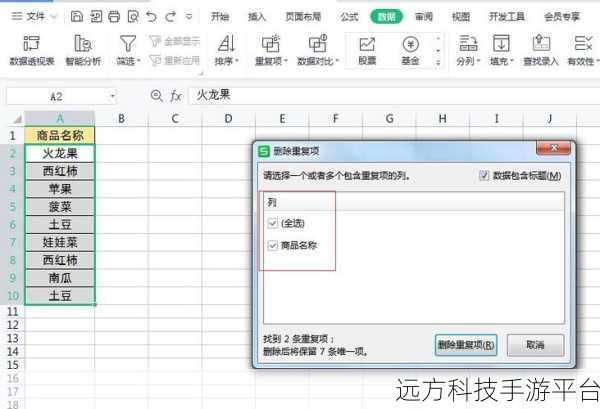Click cell A2 containing 火龙果
The image size is (600, 409).
(60, 153)
